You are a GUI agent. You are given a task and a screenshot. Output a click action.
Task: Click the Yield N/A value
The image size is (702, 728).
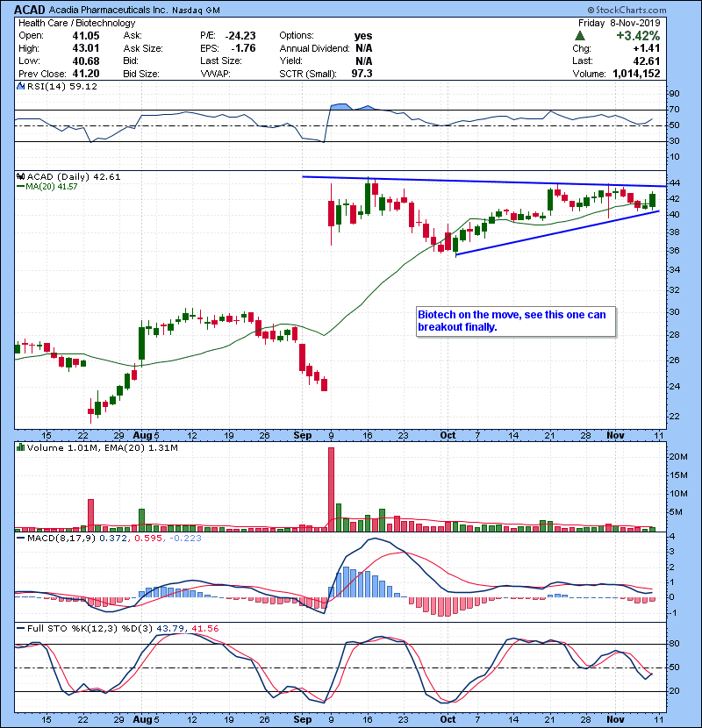coord(364,61)
